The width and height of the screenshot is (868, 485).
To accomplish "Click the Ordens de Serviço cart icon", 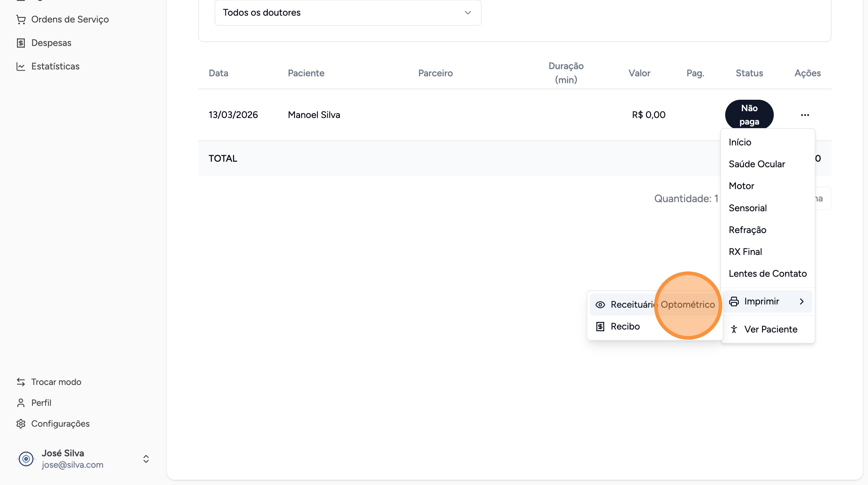I will (21, 20).
